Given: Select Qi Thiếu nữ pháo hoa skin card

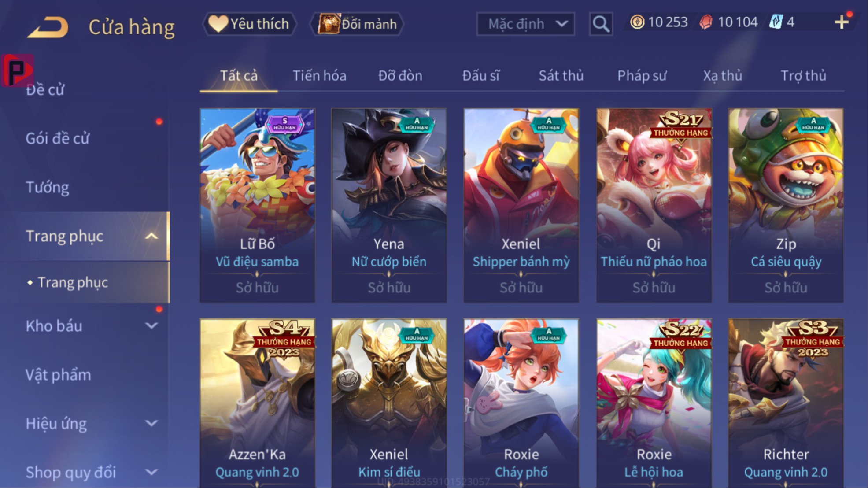Looking at the screenshot, I should [654, 205].
